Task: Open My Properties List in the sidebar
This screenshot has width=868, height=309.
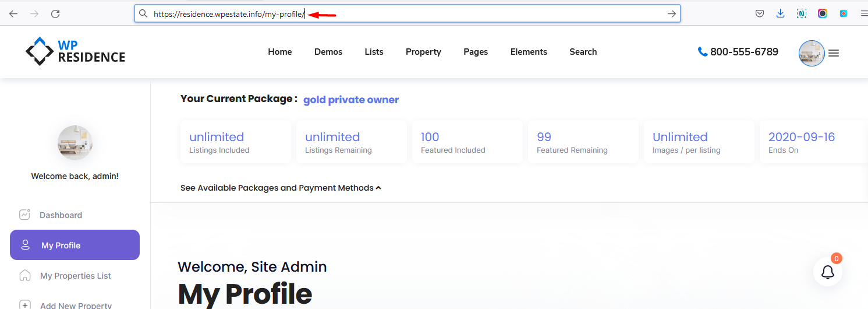Action: pyautogui.click(x=75, y=276)
